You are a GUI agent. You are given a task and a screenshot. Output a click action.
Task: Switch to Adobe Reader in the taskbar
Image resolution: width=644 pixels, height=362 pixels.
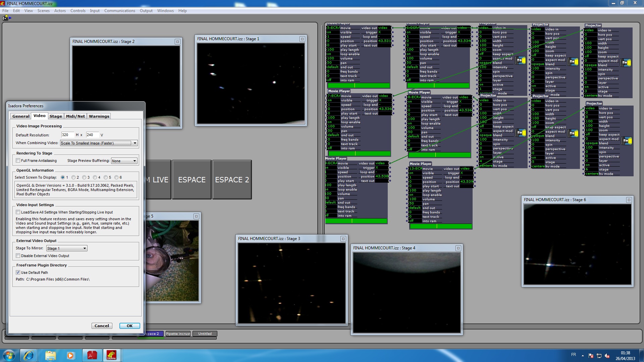92,355
